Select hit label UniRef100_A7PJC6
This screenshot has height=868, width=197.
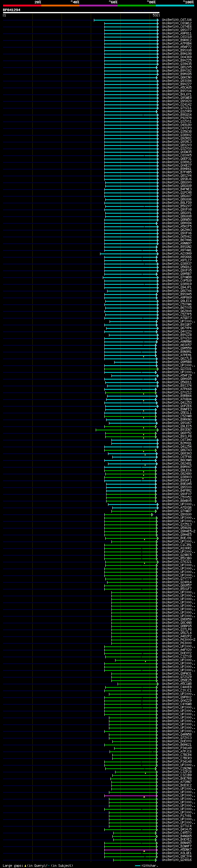coord(176,752)
